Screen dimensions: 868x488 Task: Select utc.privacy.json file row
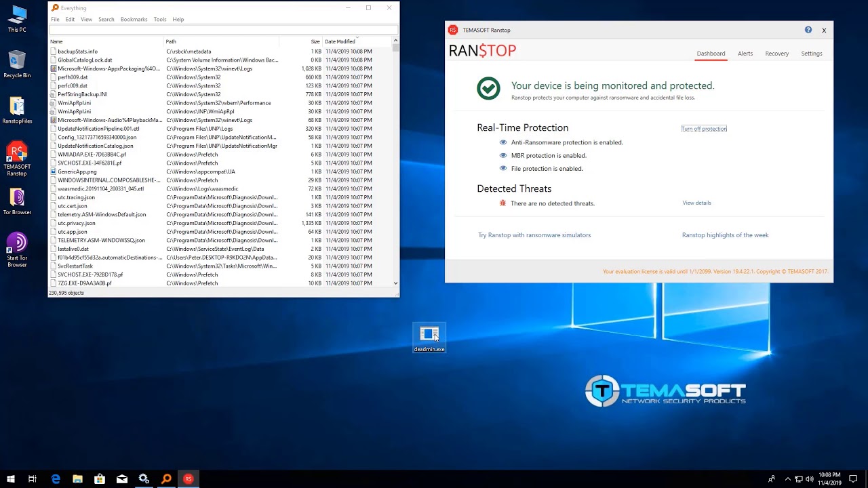(x=220, y=223)
